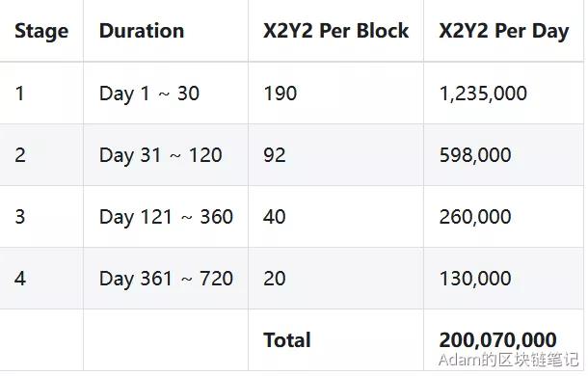Click the Duration column header
This screenshot has width=588, height=376.
tap(142, 31)
